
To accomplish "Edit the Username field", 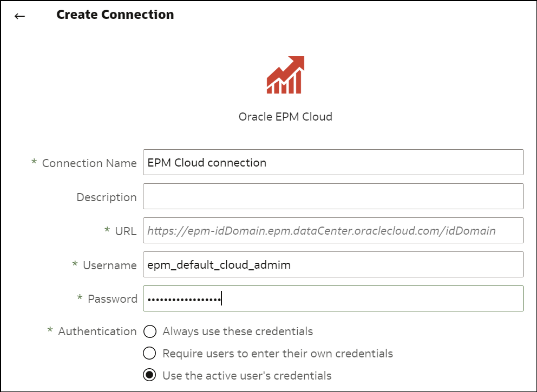I will (333, 264).
